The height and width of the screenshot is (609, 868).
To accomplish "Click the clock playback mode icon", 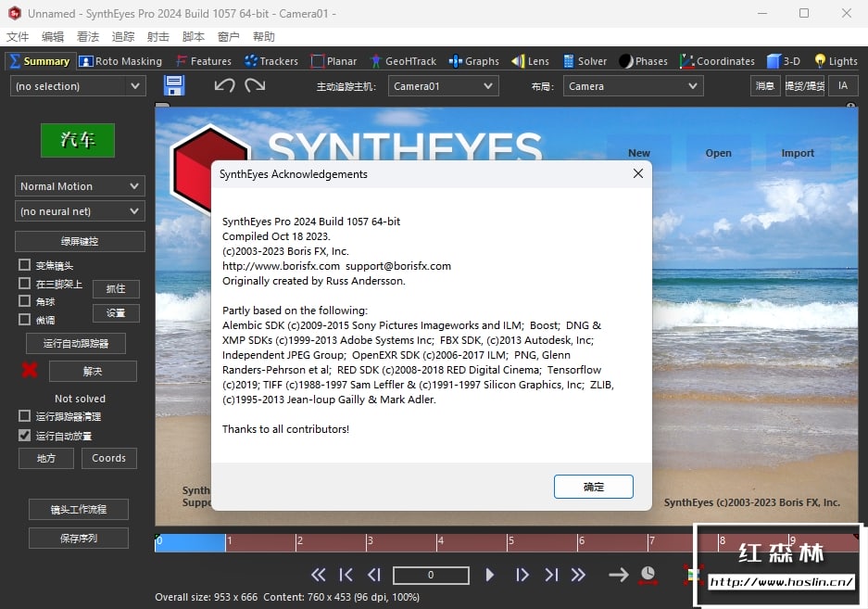I will tap(648, 575).
